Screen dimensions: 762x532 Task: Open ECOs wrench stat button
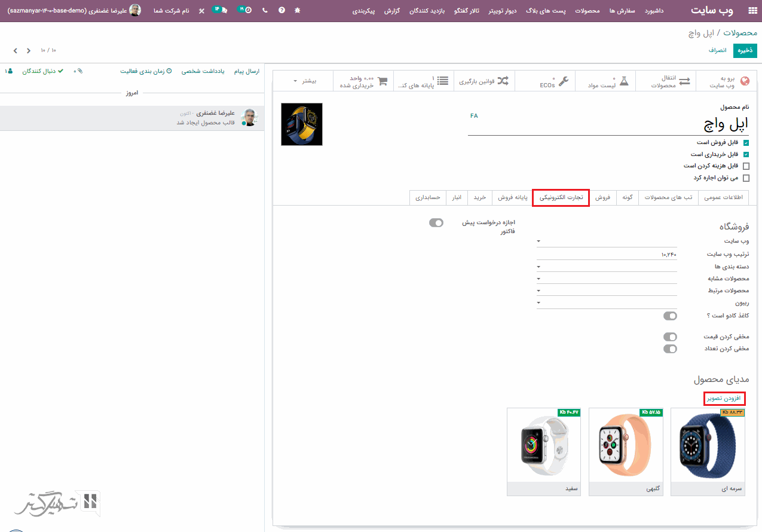coord(545,81)
